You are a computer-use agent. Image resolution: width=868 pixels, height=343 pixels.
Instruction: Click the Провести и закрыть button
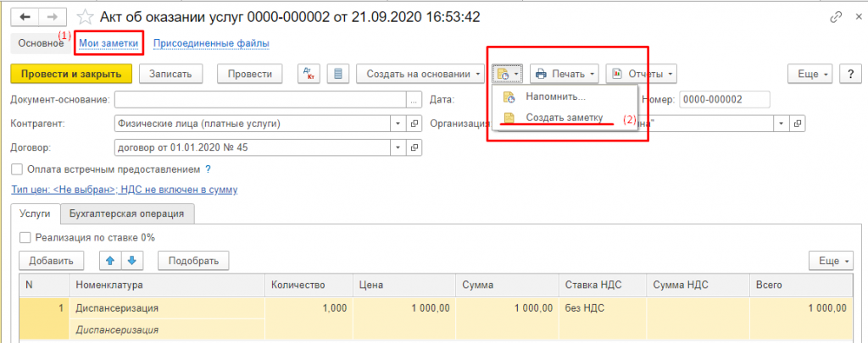tap(71, 74)
